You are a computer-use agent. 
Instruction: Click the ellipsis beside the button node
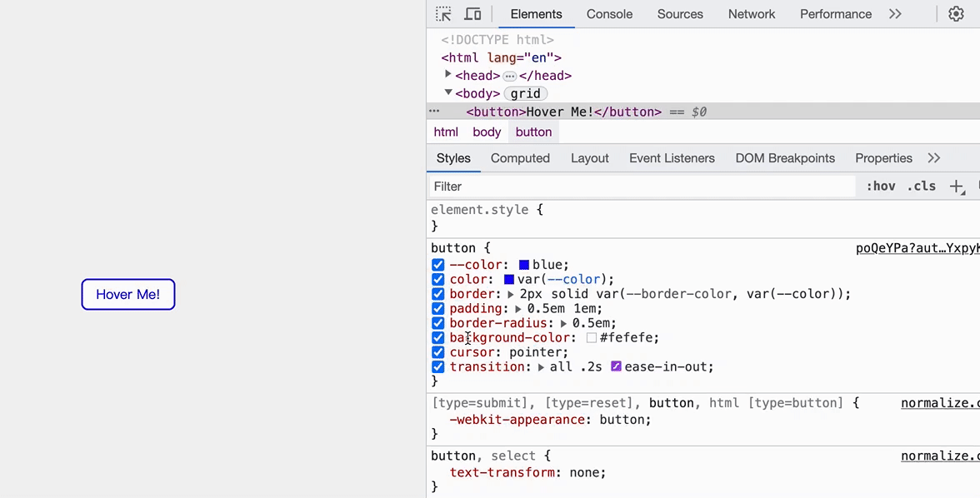[434, 112]
